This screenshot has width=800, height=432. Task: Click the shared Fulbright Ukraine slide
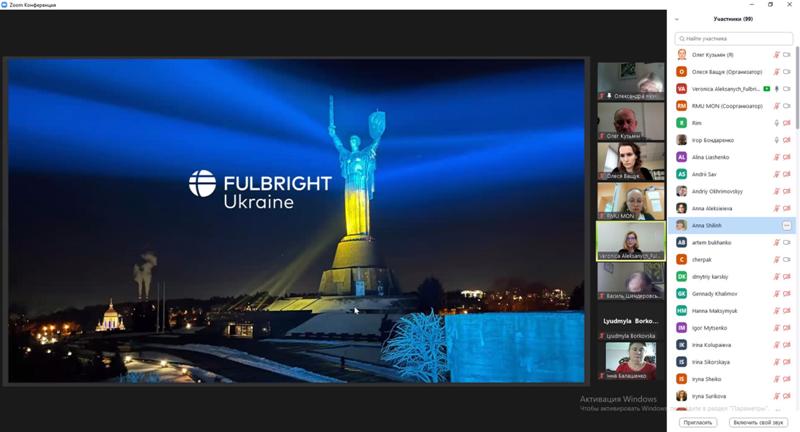coord(296,220)
